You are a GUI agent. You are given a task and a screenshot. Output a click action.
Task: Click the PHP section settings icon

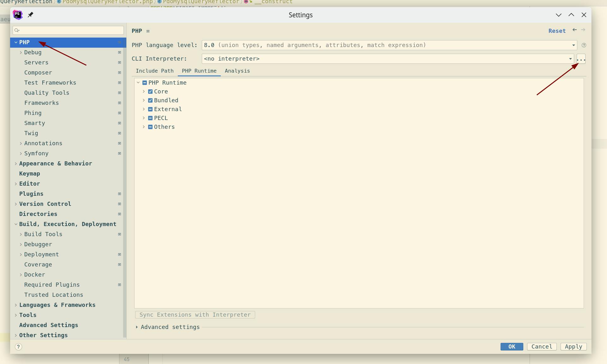(119, 43)
